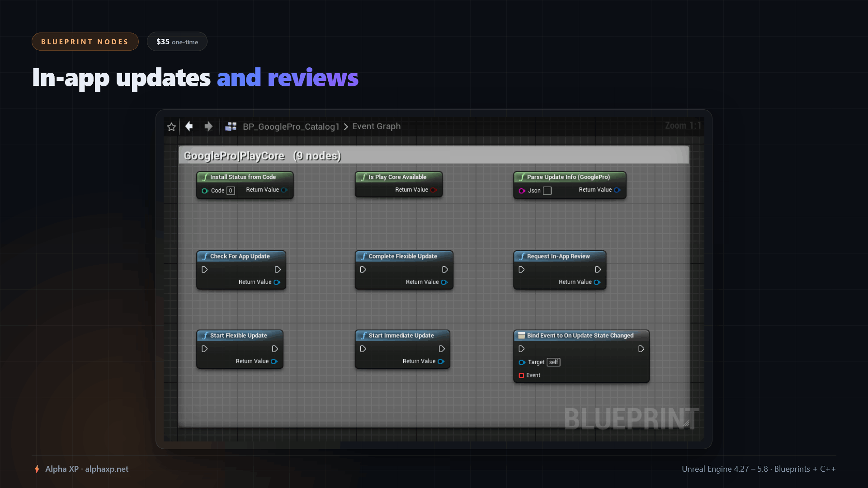Click the Code value field showing 0
This screenshot has height=488, width=868.
[x=231, y=191]
